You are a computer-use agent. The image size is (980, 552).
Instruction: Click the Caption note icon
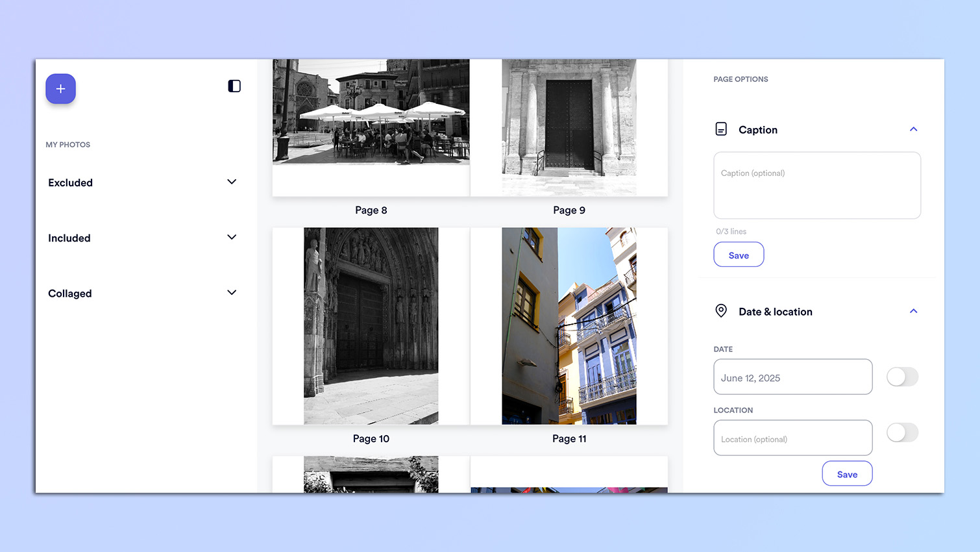pyautogui.click(x=721, y=129)
